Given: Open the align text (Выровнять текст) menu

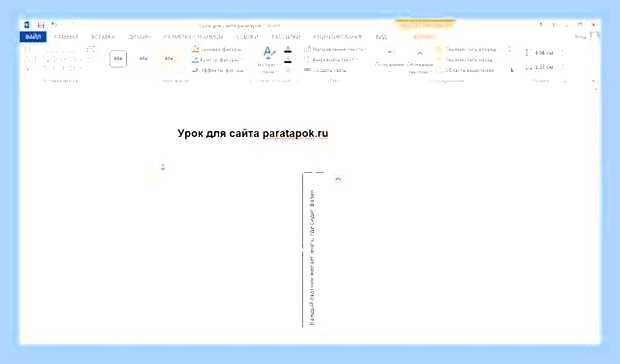Looking at the screenshot, I should [x=331, y=60].
